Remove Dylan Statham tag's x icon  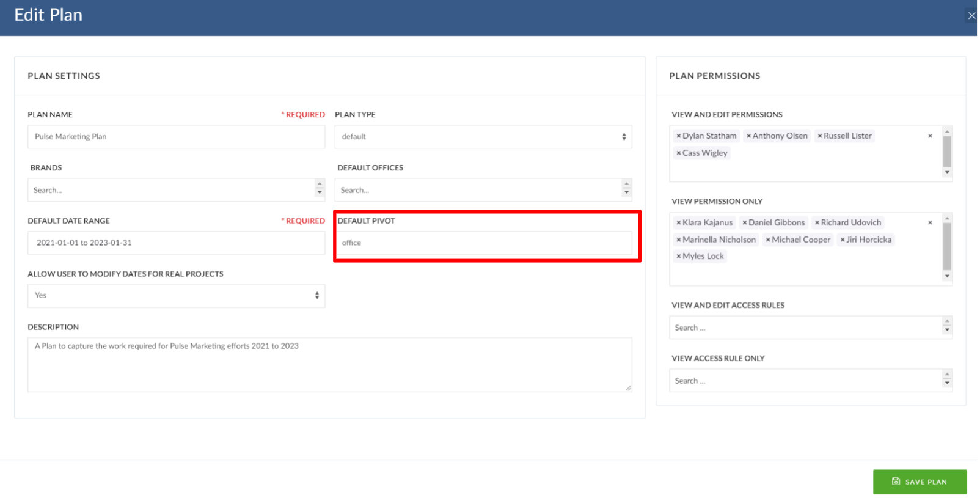(x=678, y=136)
